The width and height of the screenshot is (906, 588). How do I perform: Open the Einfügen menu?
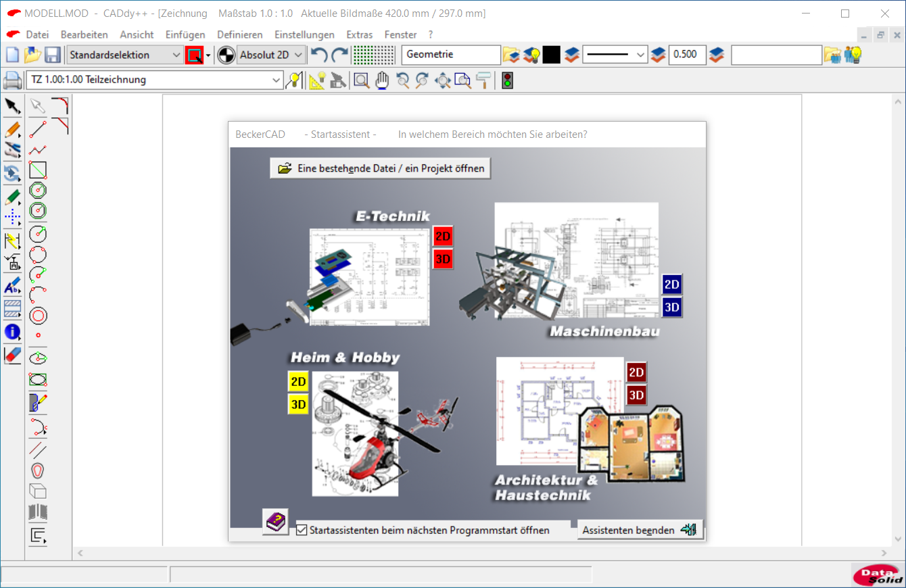pos(185,34)
